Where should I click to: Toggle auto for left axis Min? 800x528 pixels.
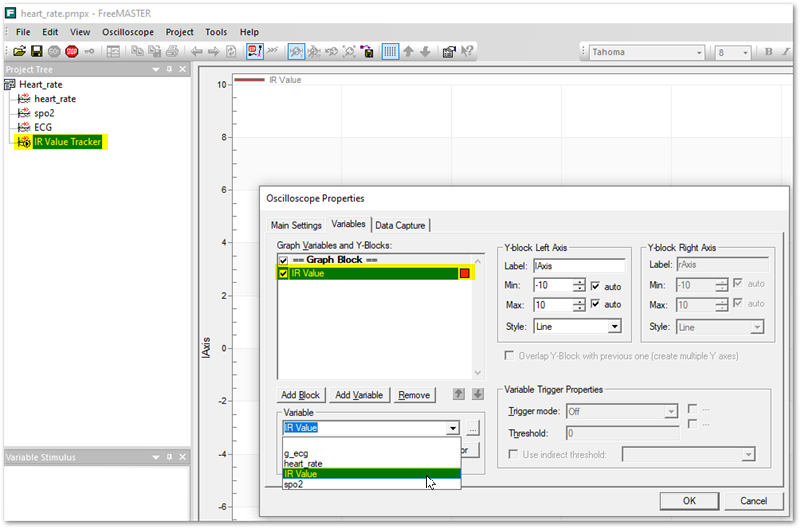[597, 285]
